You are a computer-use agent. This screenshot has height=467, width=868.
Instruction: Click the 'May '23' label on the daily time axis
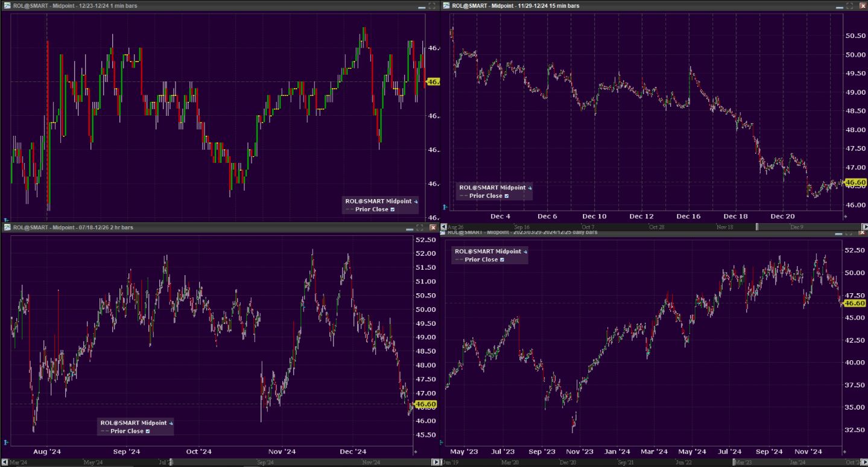464,451
